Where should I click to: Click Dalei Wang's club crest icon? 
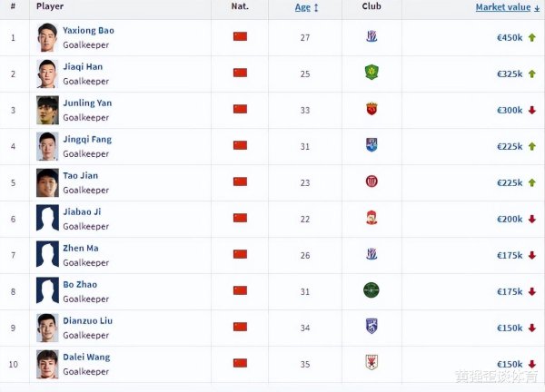coord(371,362)
